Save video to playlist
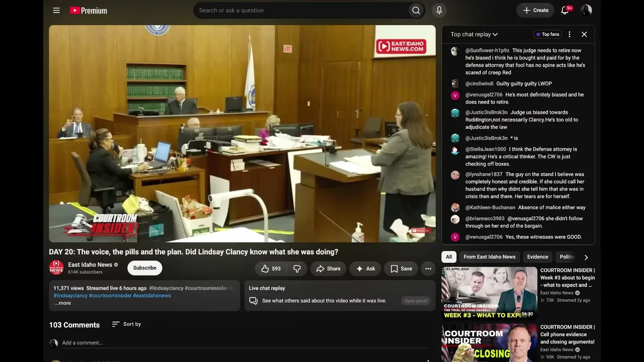644x362 pixels. 401,268
